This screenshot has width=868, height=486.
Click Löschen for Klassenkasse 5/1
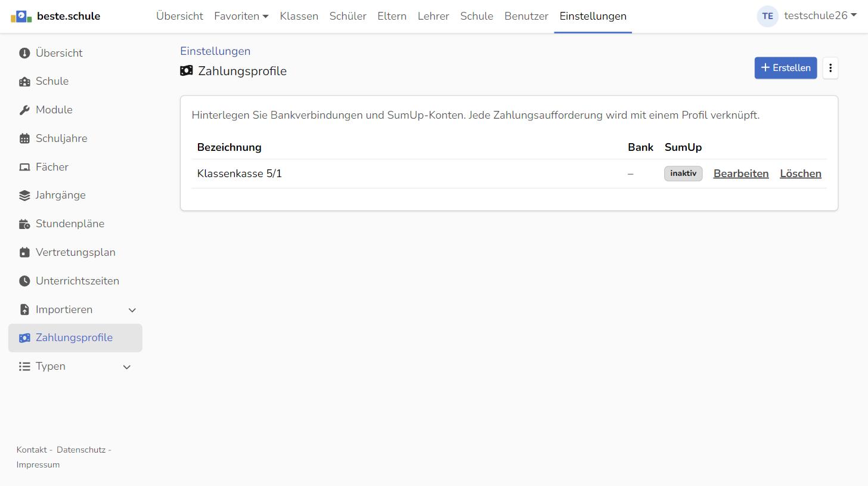click(x=801, y=174)
